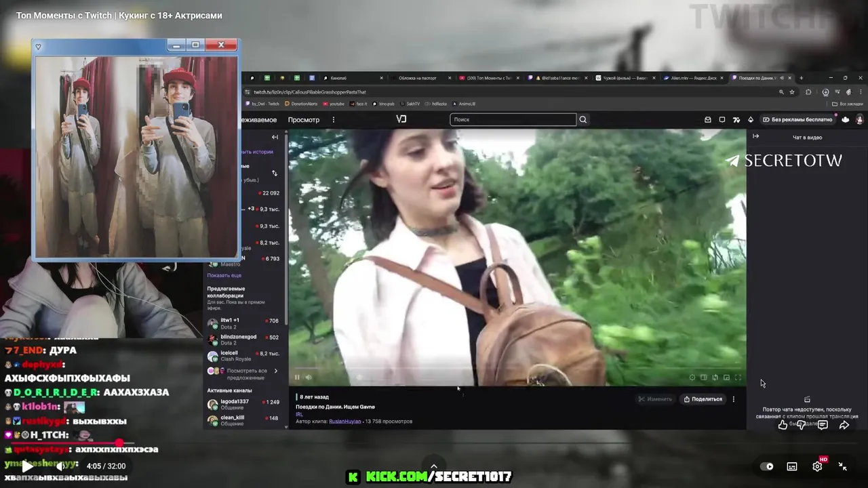Dislike the YouTube video
The width and height of the screenshot is (868, 488).
(x=802, y=425)
